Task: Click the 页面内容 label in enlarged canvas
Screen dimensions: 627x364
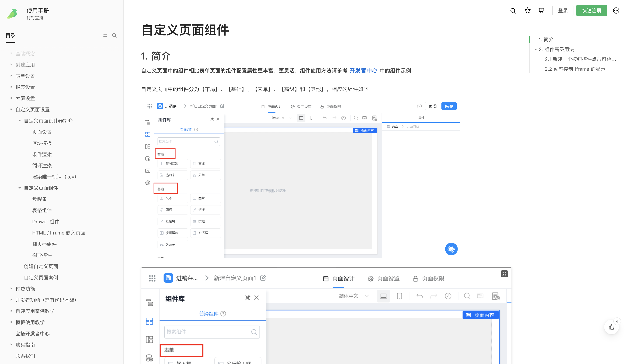Action: point(480,315)
